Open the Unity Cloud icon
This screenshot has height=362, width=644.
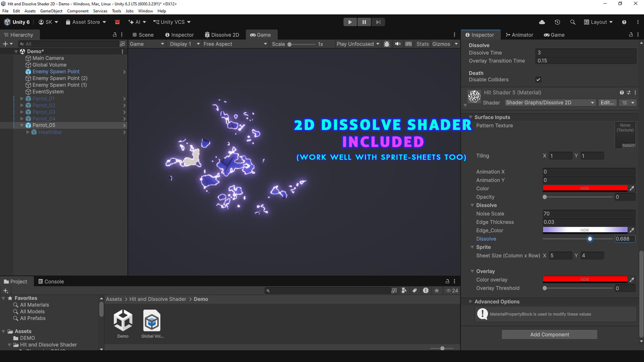pyautogui.click(x=542, y=22)
